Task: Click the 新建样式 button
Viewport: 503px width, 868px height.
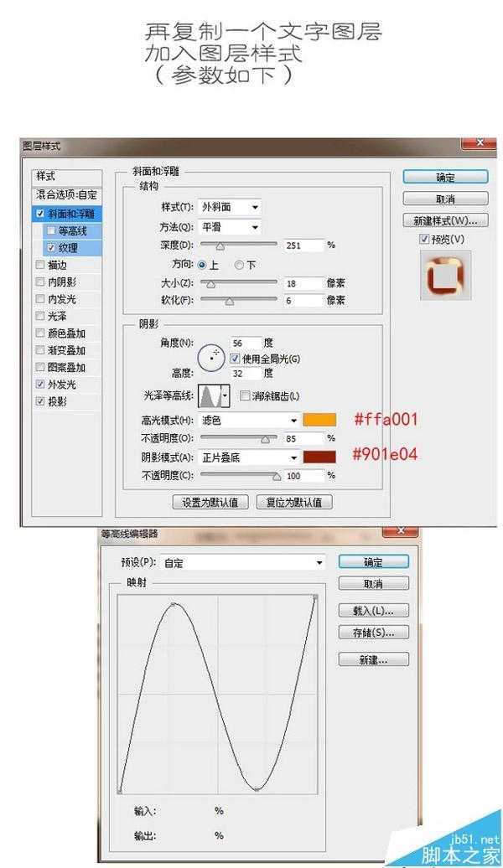Action: click(x=445, y=221)
